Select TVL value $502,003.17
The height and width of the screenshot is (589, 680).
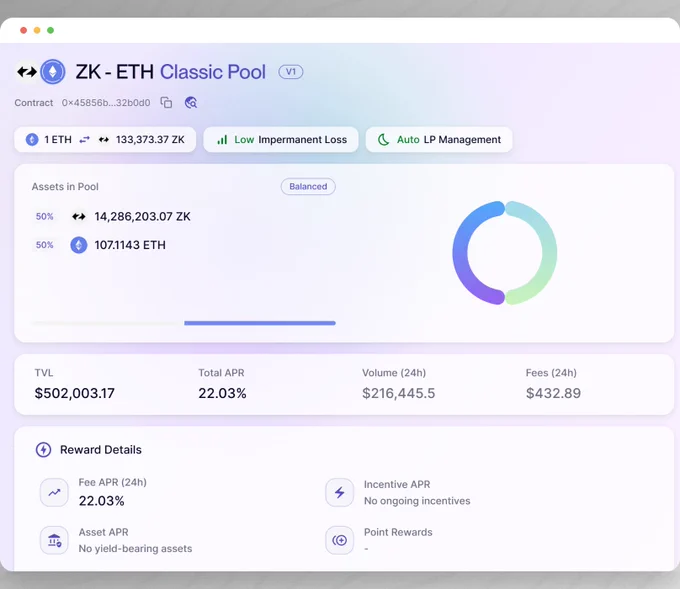click(x=75, y=393)
